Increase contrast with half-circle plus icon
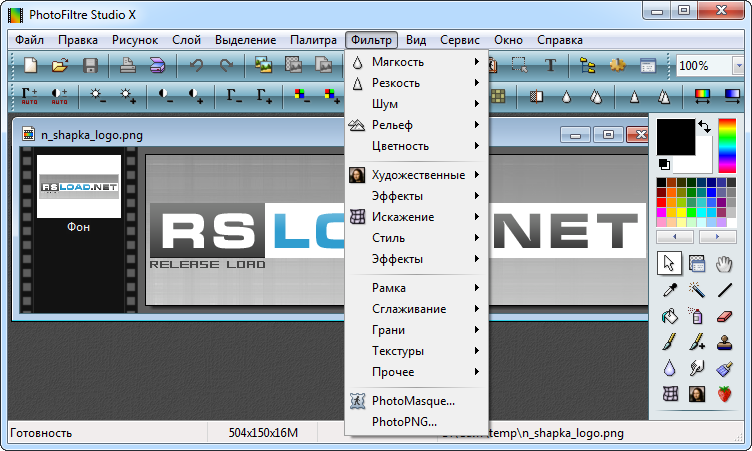 point(196,95)
